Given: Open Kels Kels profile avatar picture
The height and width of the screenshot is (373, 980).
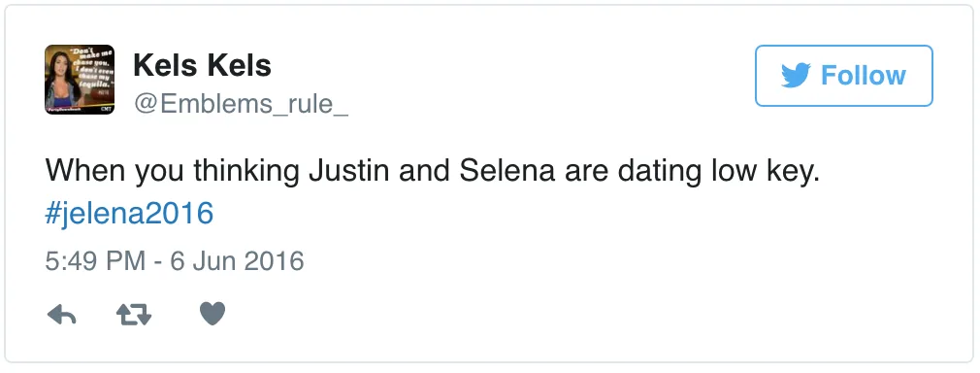Looking at the screenshot, I should click(80, 79).
